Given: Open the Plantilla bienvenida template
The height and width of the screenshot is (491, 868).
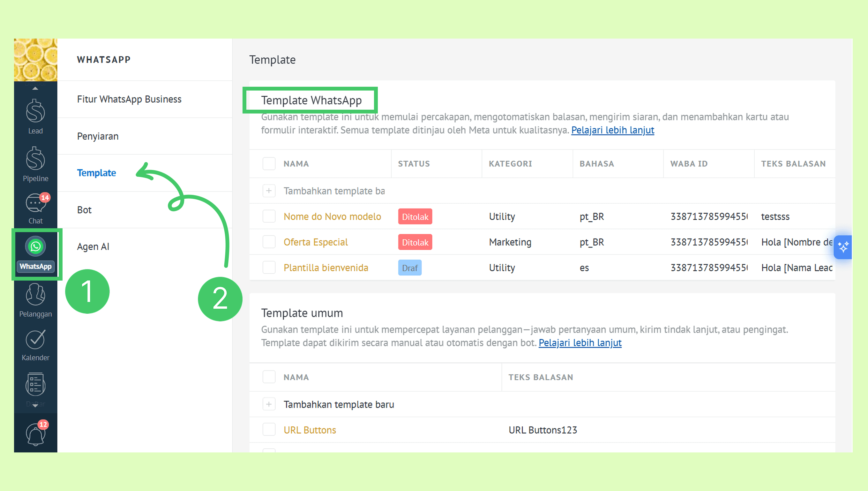Looking at the screenshot, I should 326,268.
